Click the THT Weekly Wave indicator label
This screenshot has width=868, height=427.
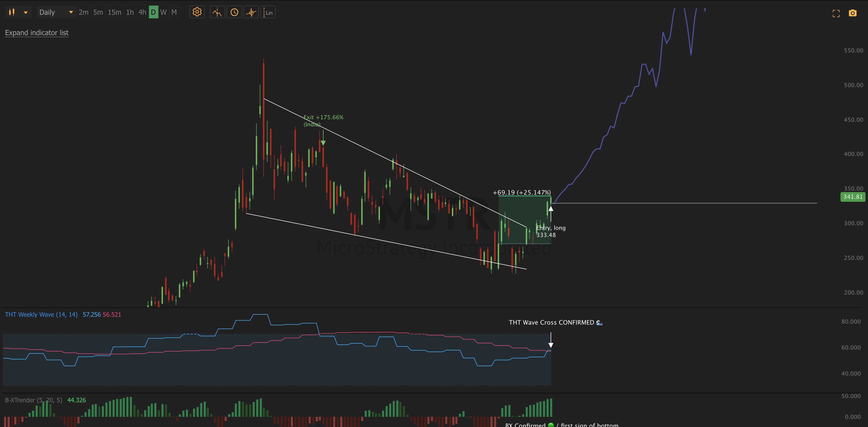click(41, 314)
